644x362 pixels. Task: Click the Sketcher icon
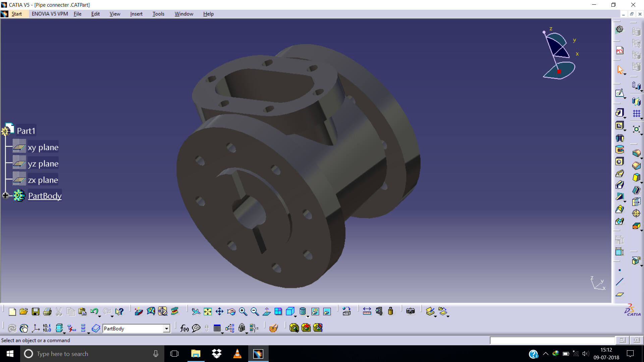(x=619, y=93)
